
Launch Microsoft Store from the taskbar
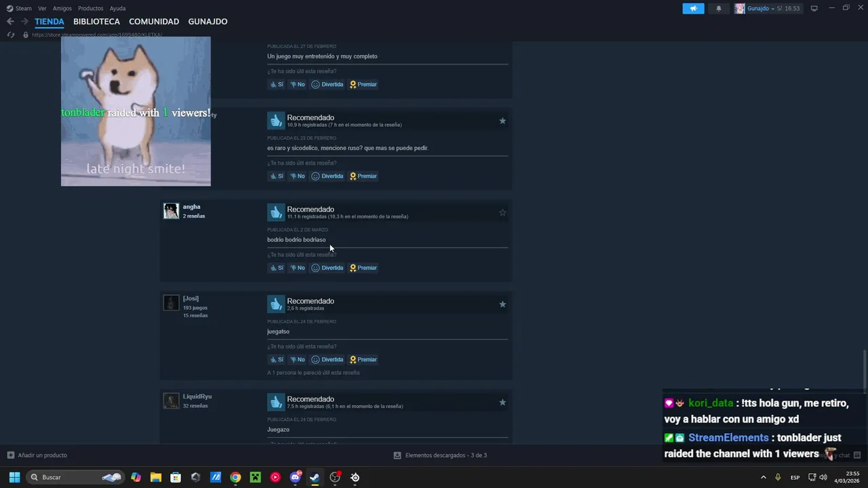pyautogui.click(x=176, y=477)
